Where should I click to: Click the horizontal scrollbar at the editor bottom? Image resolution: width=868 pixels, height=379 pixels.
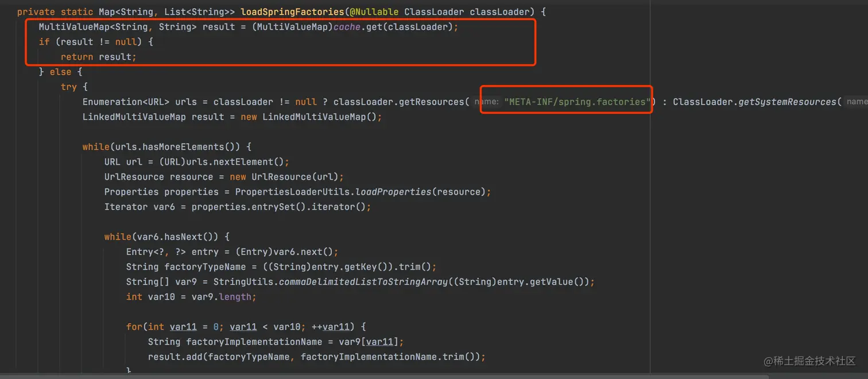coord(385,377)
